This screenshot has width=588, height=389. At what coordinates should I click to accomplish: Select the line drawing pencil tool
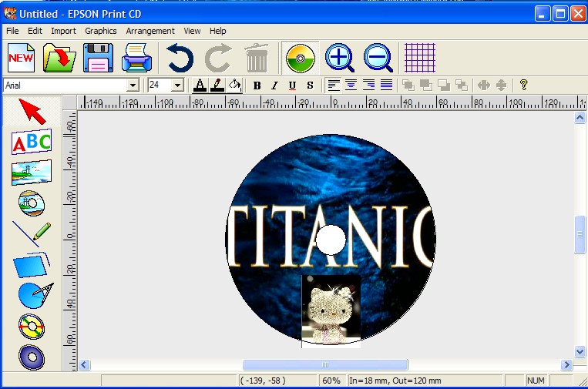click(32, 234)
